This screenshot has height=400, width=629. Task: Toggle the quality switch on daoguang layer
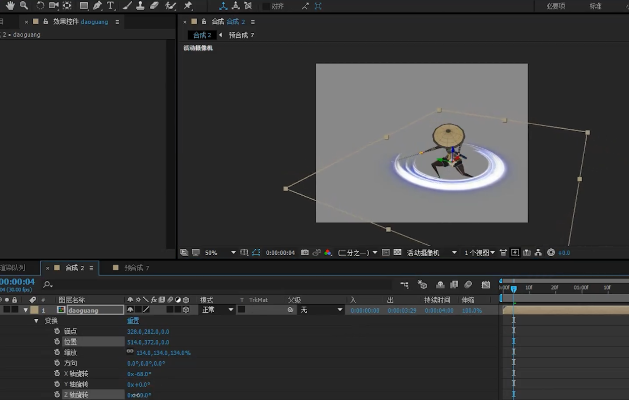point(146,310)
